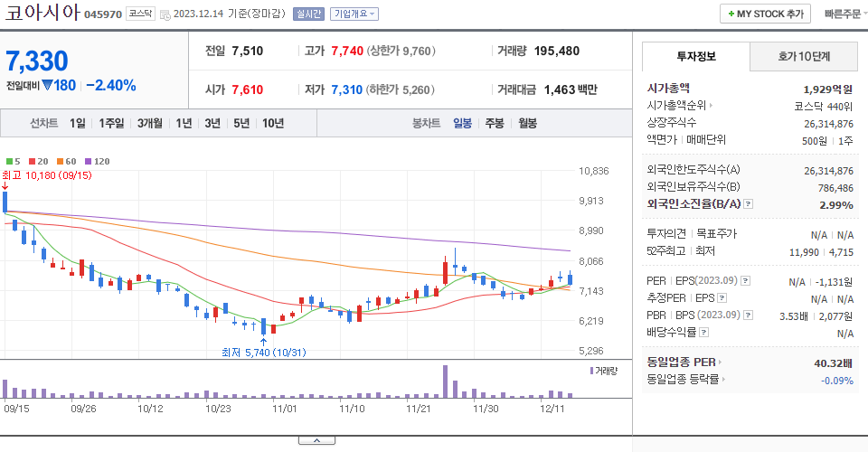Click the 시가 value 7,610
The width and height of the screenshot is (868, 452).
(x=248, y=89)
